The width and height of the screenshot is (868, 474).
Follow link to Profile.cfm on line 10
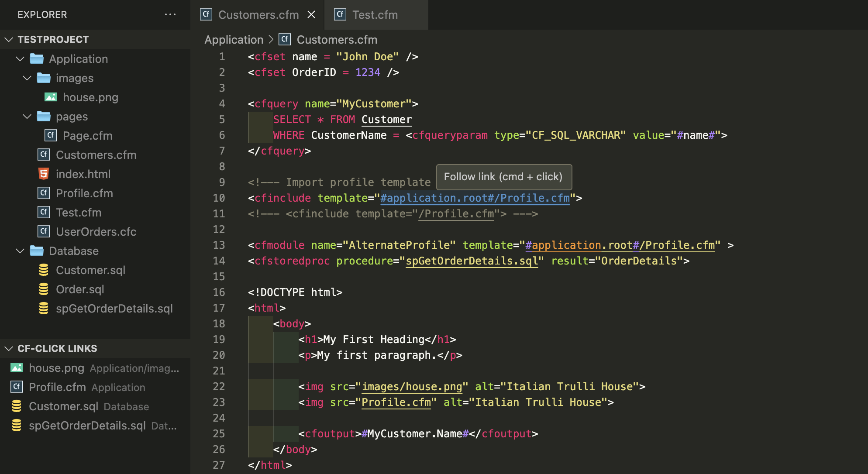click(x=475, y=199)
